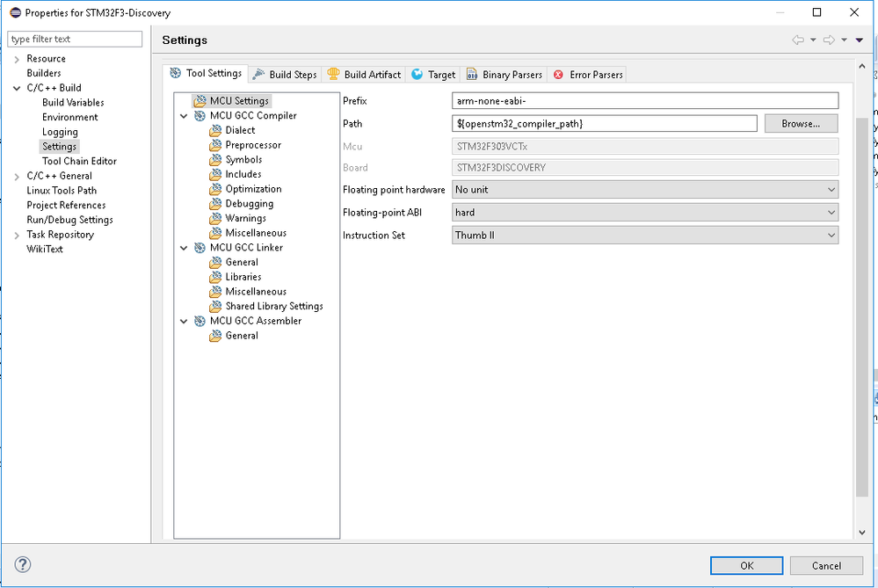Viewport: 878px width, 588px height.
Task: Select Tool Chain Editor in the tree
Action: tap(79, 161)
